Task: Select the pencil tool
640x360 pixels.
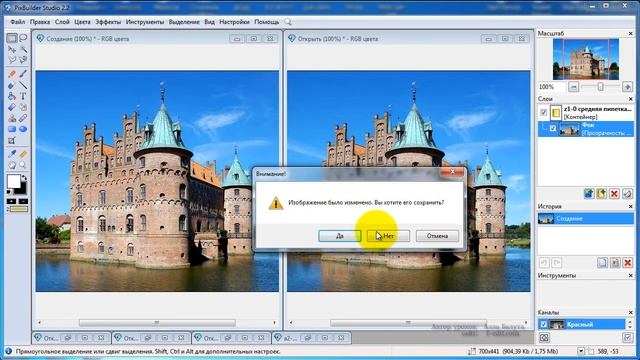Action: [x=12, y=74]
